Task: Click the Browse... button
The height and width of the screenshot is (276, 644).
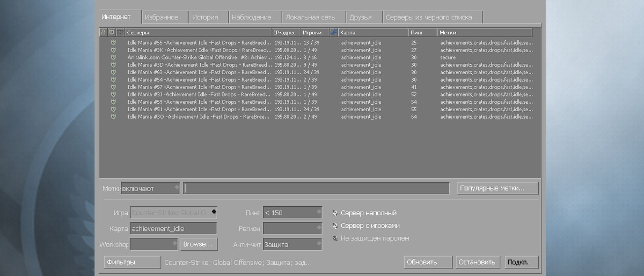Action: coord(198,244)
